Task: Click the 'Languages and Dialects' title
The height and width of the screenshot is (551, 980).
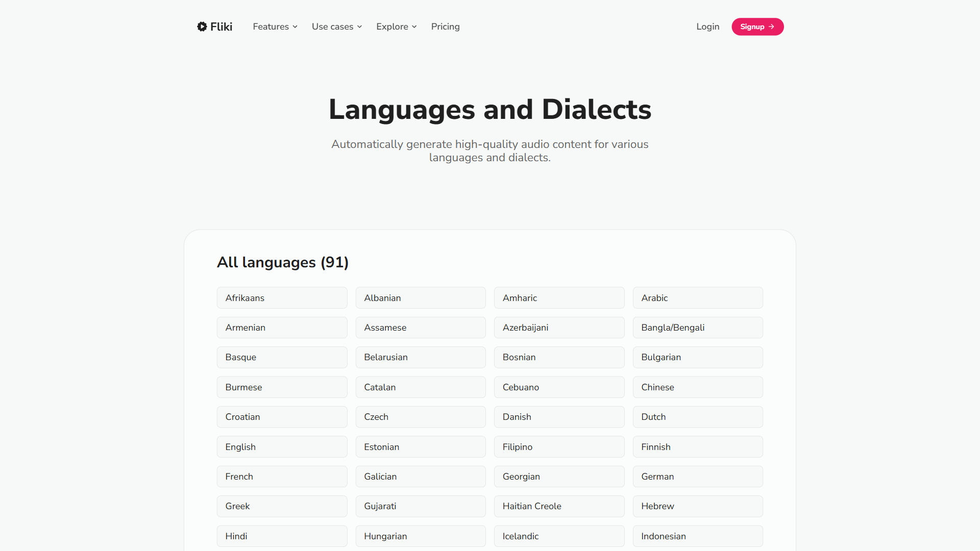Action: [x=490, y=109]
